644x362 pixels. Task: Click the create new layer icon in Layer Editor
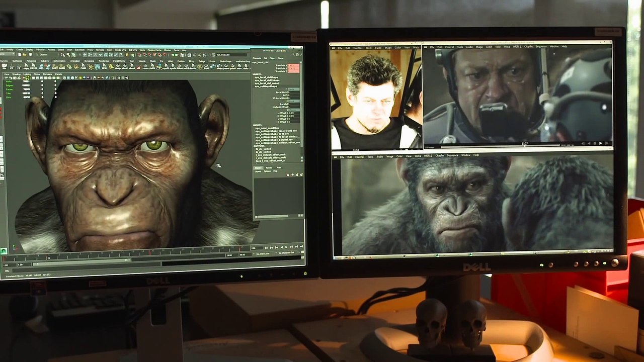[x=297, y=174]
